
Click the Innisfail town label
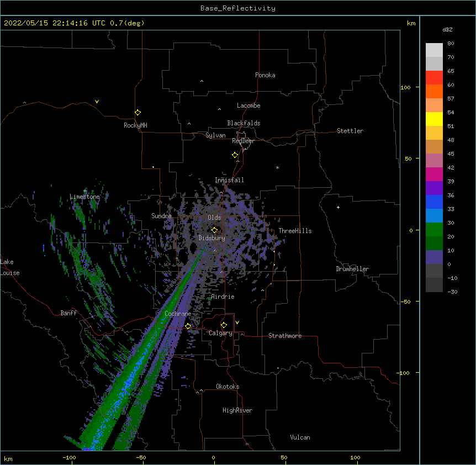[229, 180]
